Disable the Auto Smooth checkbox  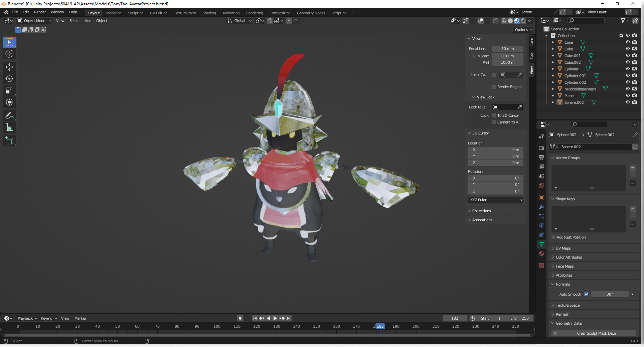(586, 294)
